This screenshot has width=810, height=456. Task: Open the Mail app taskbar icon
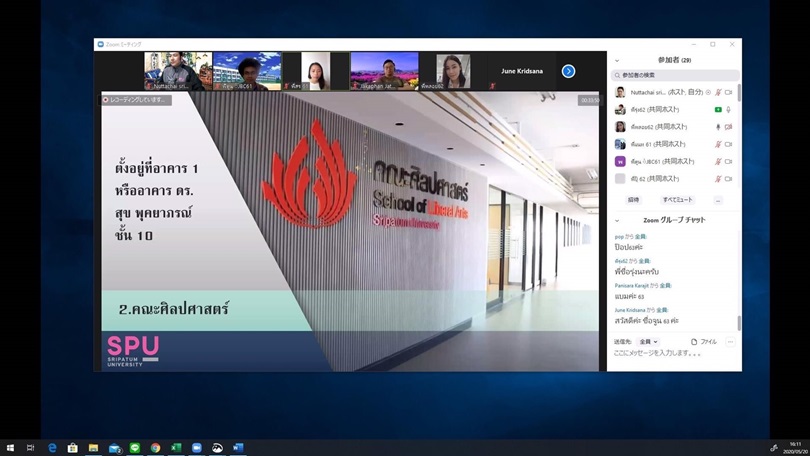coord(115,448)
